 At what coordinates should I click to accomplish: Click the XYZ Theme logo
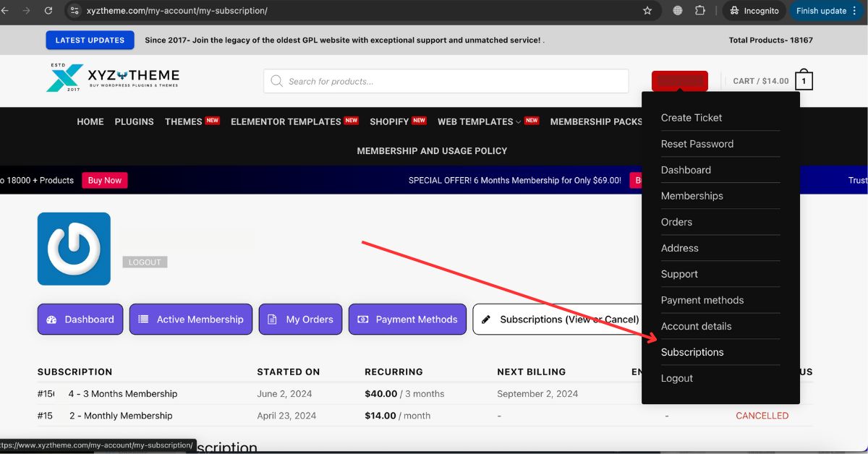tap(113, 78)
